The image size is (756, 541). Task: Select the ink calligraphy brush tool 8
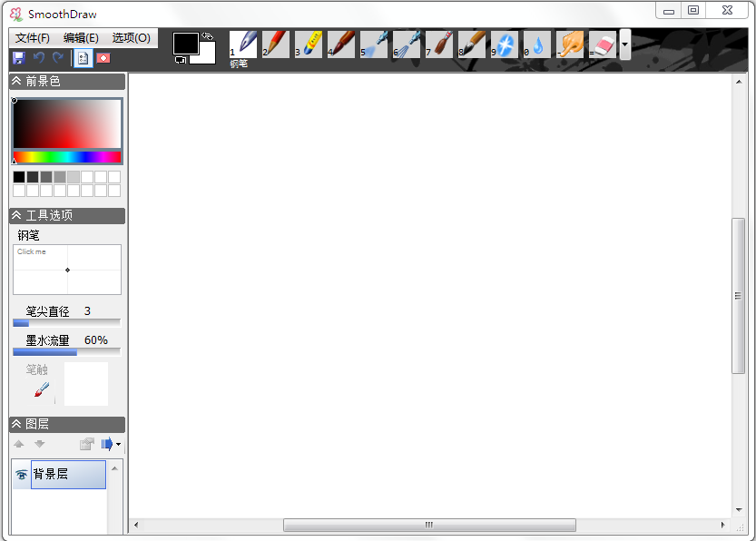coord(472,44)
